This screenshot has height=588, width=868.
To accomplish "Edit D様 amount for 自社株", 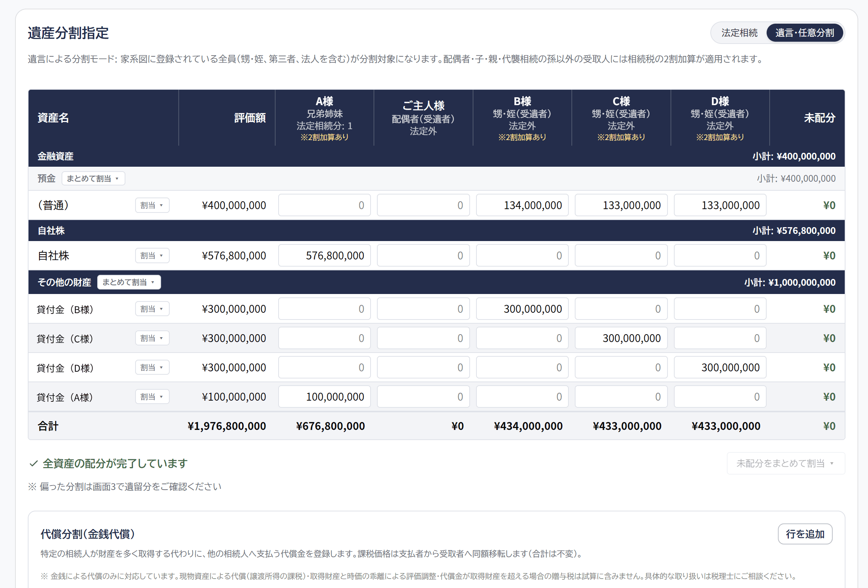I will (720, 256).
